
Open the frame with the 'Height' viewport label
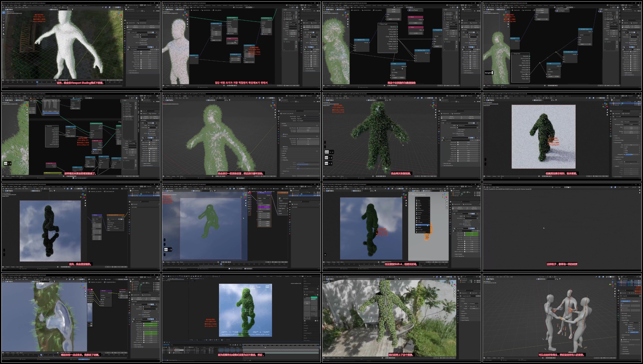pos(562,46)
